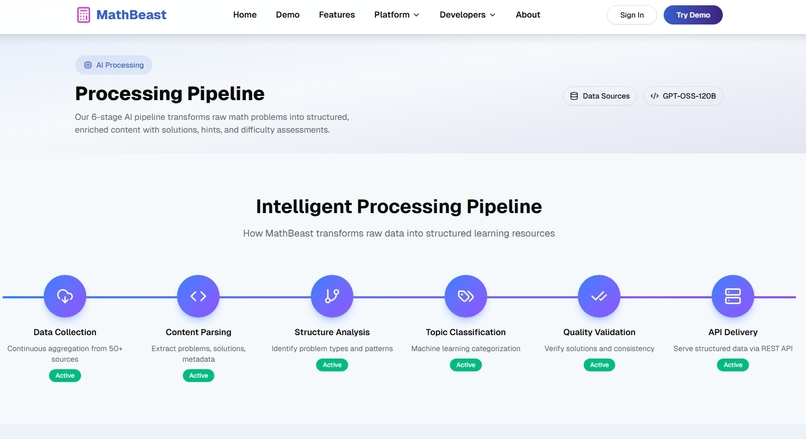The image size is (806, 439).
Task: Click the Active badge under Content Parsing
Action: 198,376
